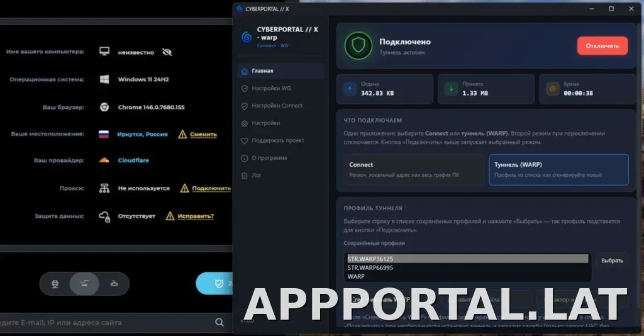Click the heart icon beside Поддержать проект

245,141
